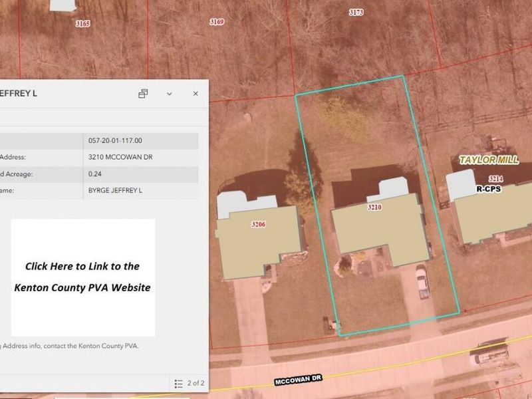Click the TAYLOR MILL city label
Screen dimensions: 532x399
[489, 160]
